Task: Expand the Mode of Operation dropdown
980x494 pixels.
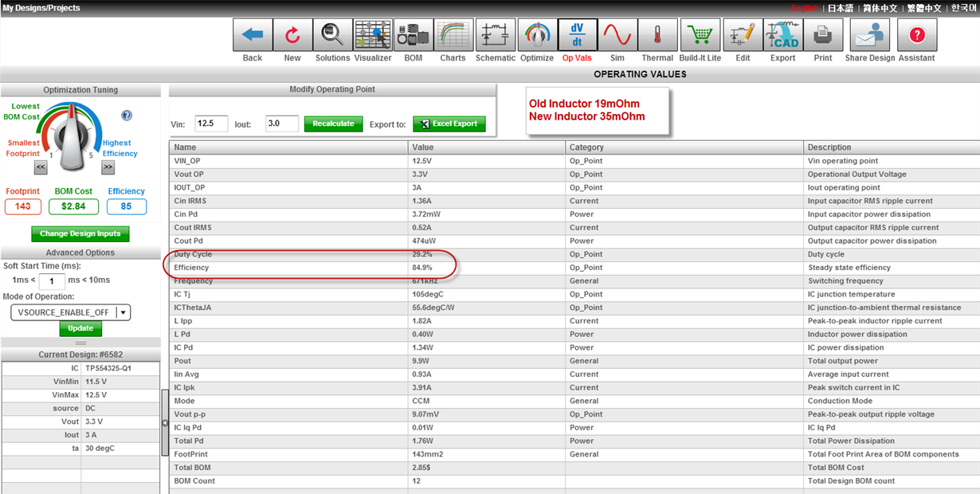Action: pyautogui.click(x=122, y=312)
